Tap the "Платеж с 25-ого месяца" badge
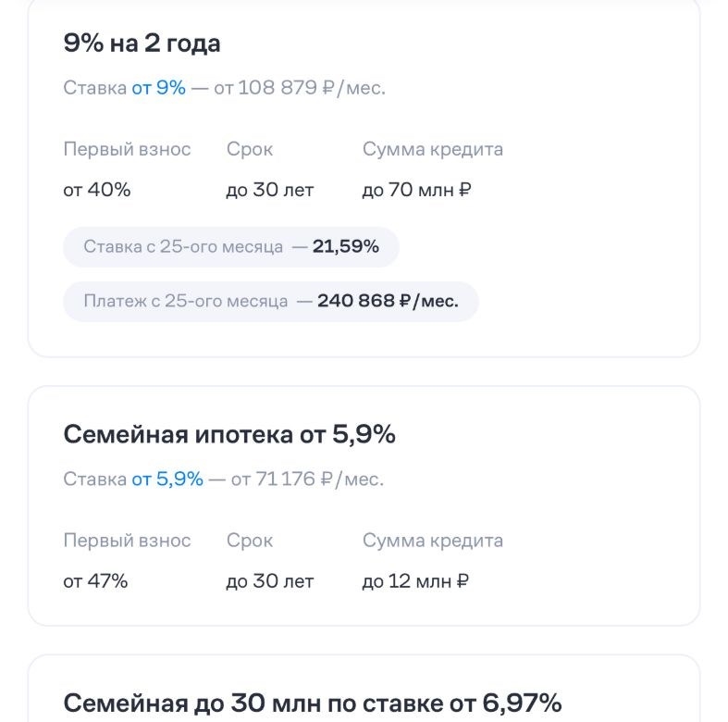 tap(270, 302)
